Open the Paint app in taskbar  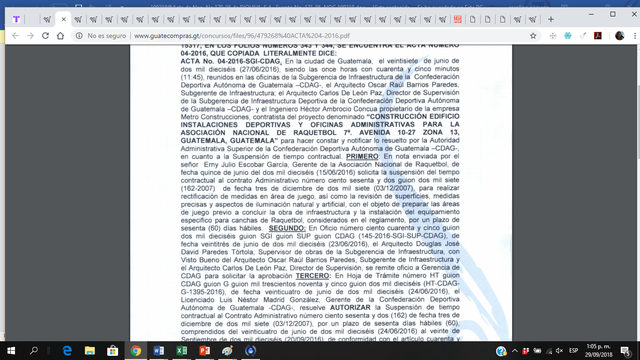227,351
